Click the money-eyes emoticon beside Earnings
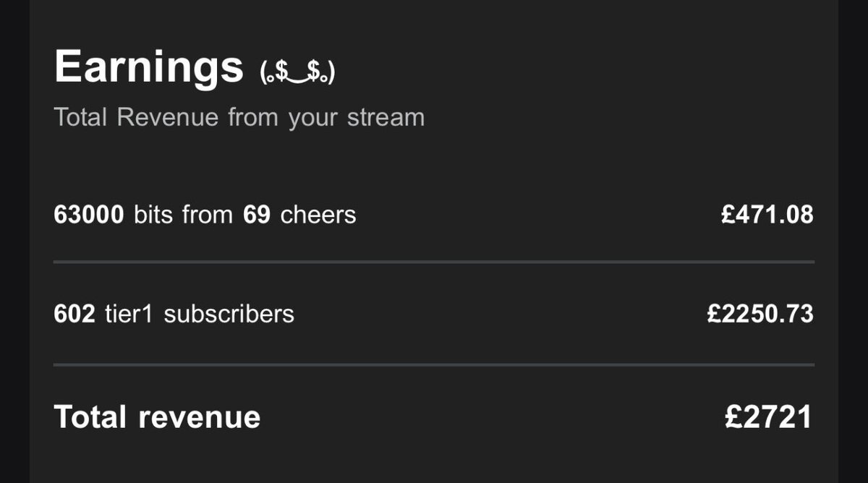The image size is (868, 483). [x=297, y=72]
